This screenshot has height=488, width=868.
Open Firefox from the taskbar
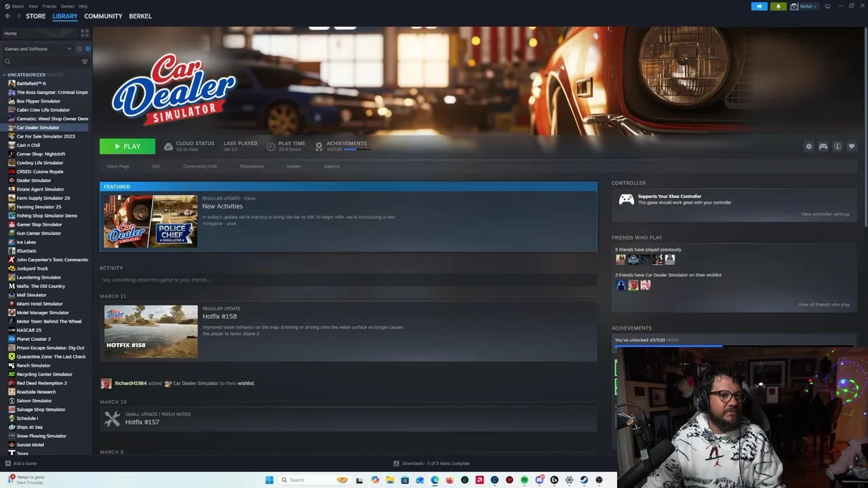[450, 480]
